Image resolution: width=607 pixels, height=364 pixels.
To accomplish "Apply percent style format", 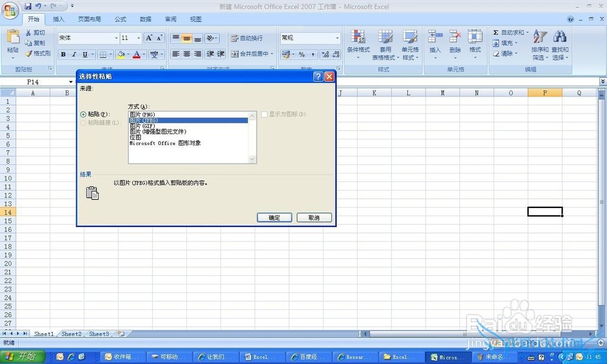I will pyautogui.click(x=302, y=55).
